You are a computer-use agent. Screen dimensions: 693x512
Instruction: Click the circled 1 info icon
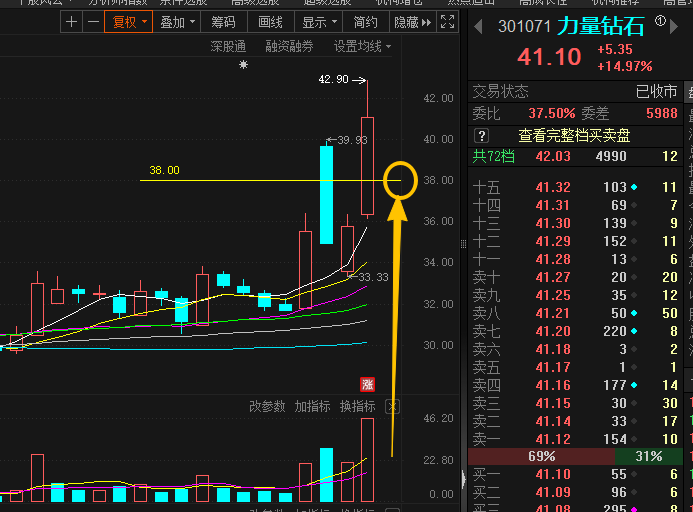click(x=660, y=20)
